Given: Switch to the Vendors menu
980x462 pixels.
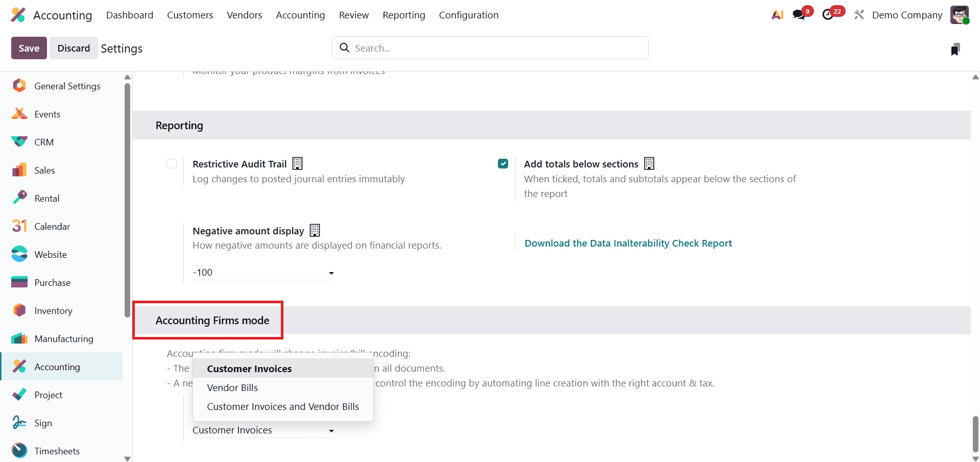Looking at the screenshot, I should point(244,15).
